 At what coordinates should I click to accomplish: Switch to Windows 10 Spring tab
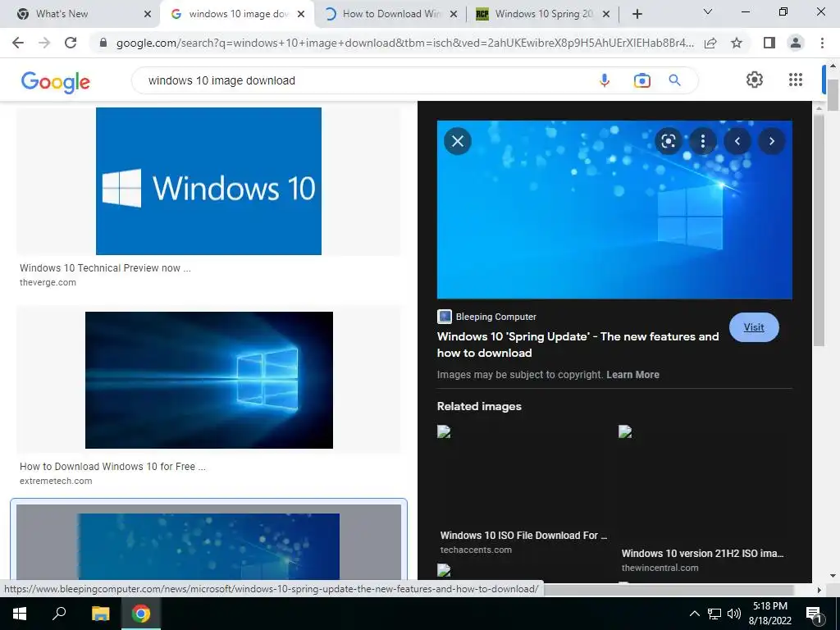(x=544, y=14)
